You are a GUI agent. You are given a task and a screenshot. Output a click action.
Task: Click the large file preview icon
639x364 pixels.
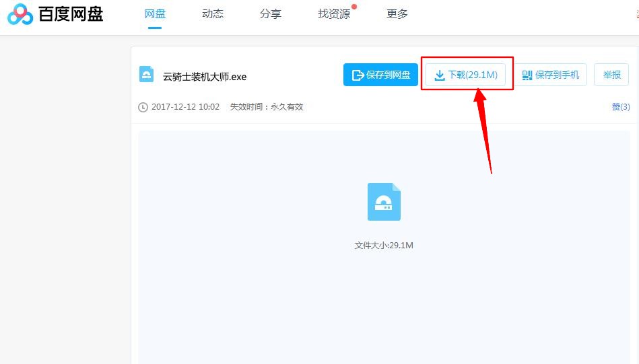pos(384,202)
